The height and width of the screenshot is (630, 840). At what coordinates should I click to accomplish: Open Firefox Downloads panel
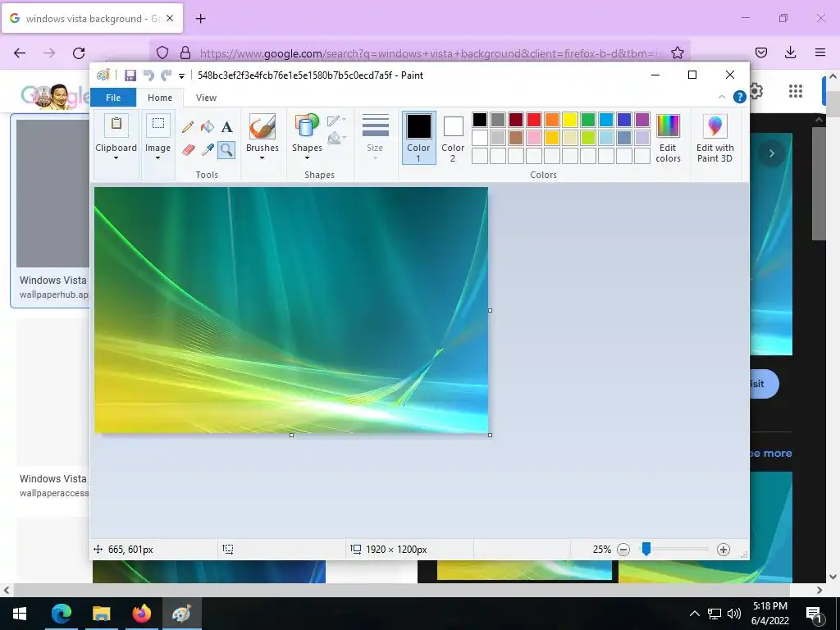[x=790, y=52]
